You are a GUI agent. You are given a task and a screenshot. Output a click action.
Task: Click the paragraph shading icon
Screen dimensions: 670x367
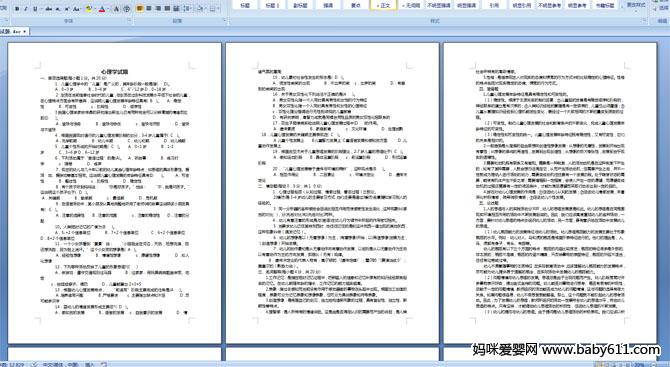[200, 9]
